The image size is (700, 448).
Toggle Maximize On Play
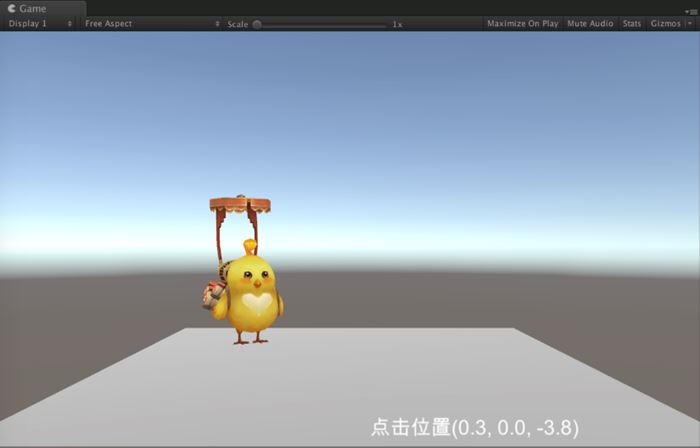point(522,23)
